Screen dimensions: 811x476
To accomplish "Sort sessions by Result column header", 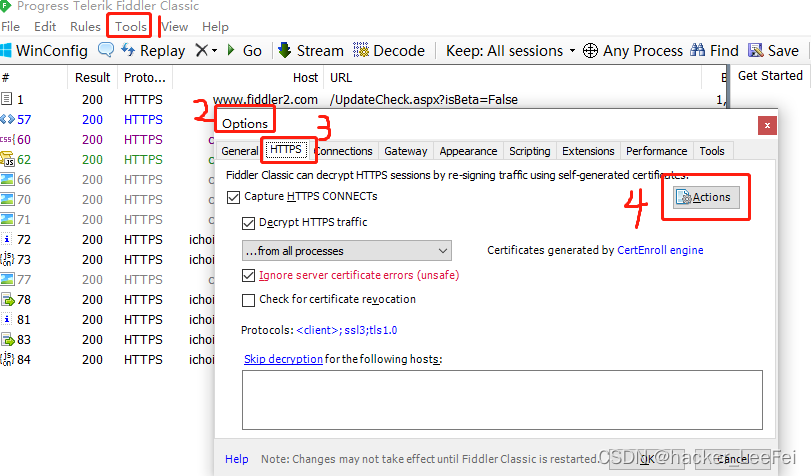I will point(92,78).
